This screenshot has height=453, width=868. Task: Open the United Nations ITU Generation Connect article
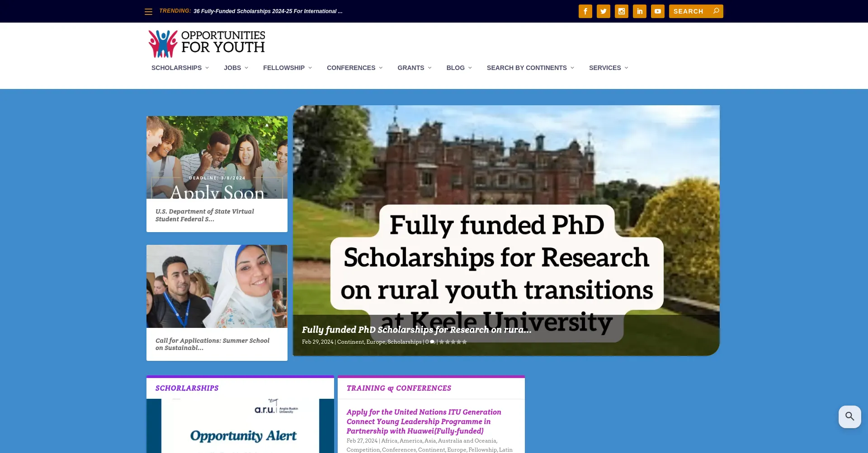(x=424, y=421)
